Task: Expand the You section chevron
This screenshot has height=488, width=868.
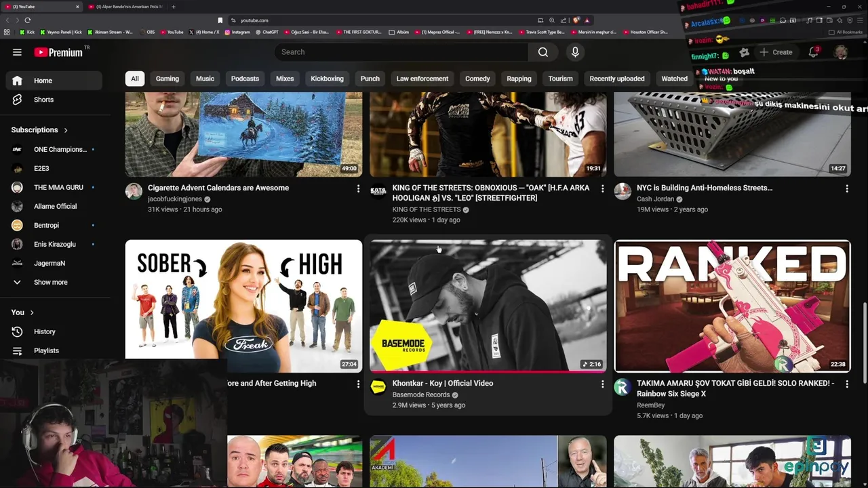Action: [x=32, y=312]
